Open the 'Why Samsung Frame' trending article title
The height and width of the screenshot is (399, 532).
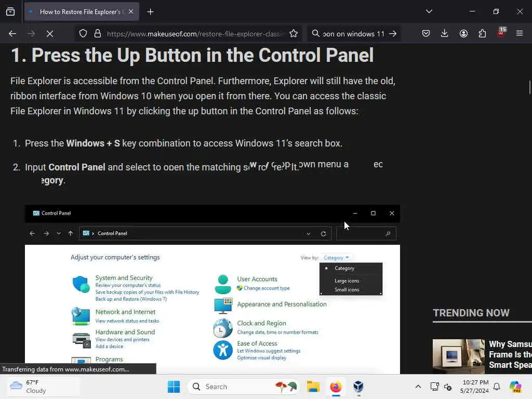click(510, 354)
